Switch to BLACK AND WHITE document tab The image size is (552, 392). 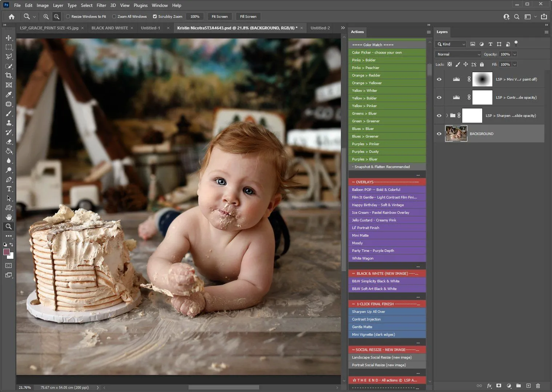(110, 28)
